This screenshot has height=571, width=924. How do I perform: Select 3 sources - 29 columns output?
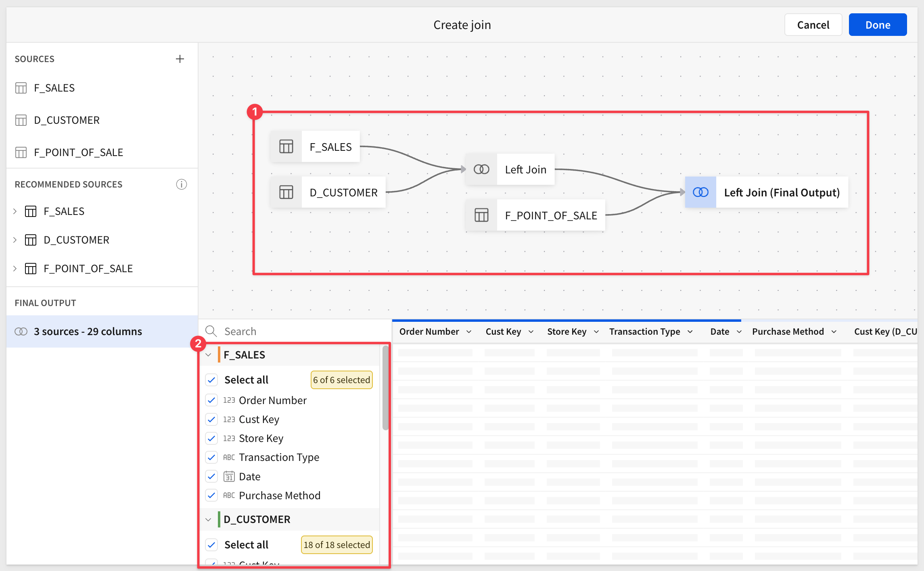click(x=88, y=331)
